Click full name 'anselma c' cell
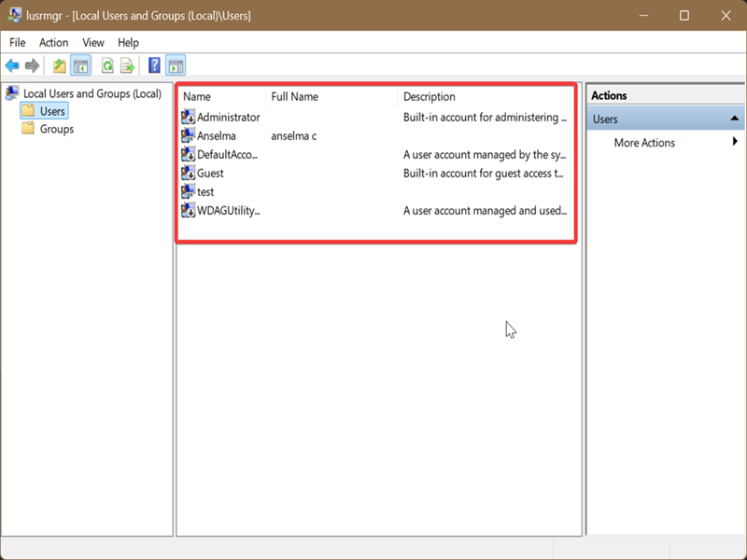Image resolution: width=747 pixels, height=560 pixels. coord(293,135)
